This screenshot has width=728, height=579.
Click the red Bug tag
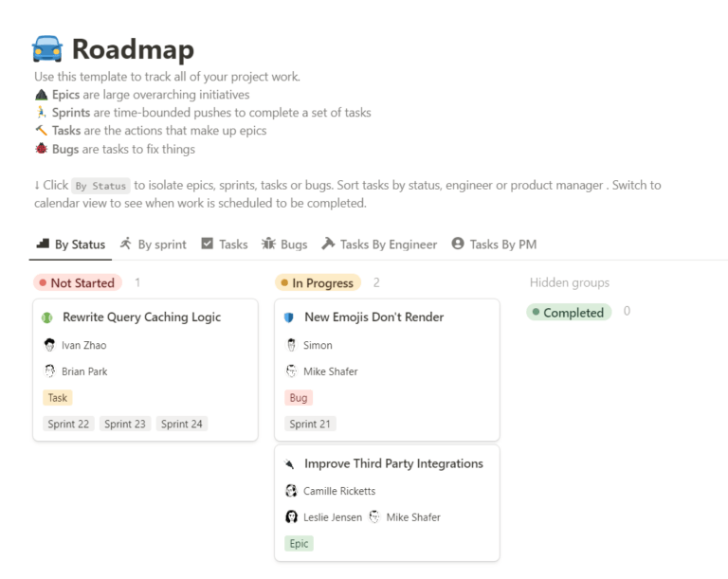coord(299,398)
